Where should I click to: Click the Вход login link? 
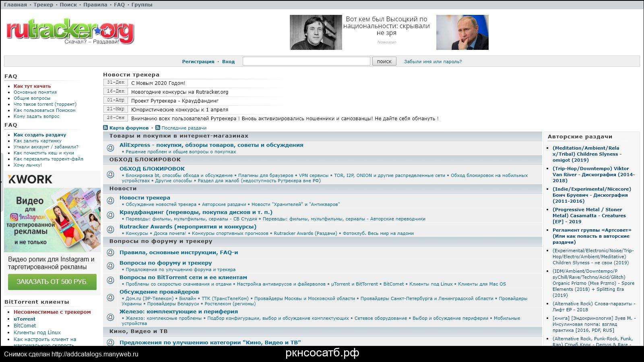coord(228,62)
